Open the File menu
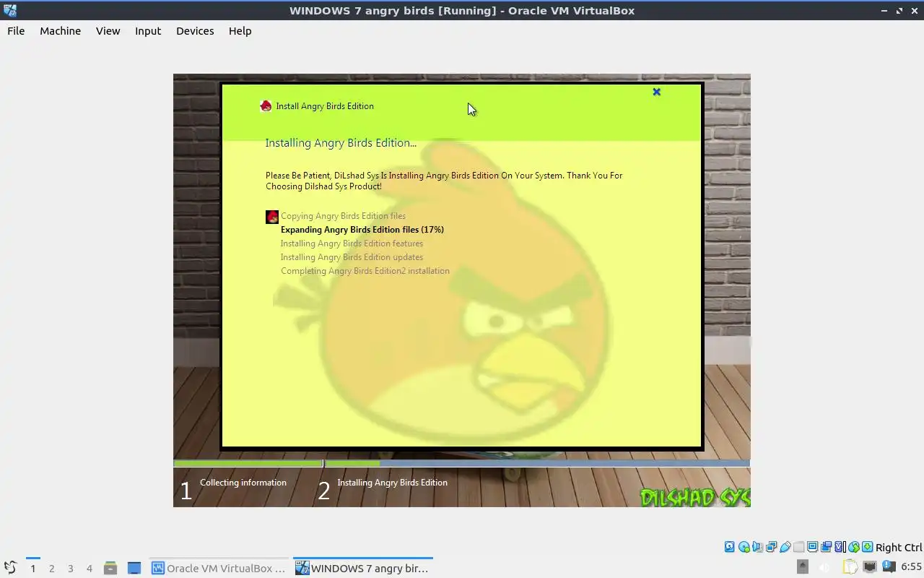 16,31
